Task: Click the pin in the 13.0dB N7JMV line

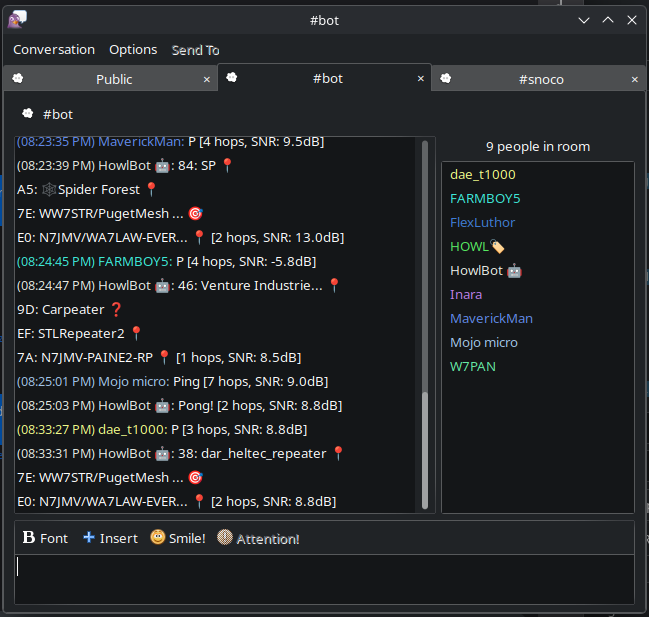Action: click(199, 238)
